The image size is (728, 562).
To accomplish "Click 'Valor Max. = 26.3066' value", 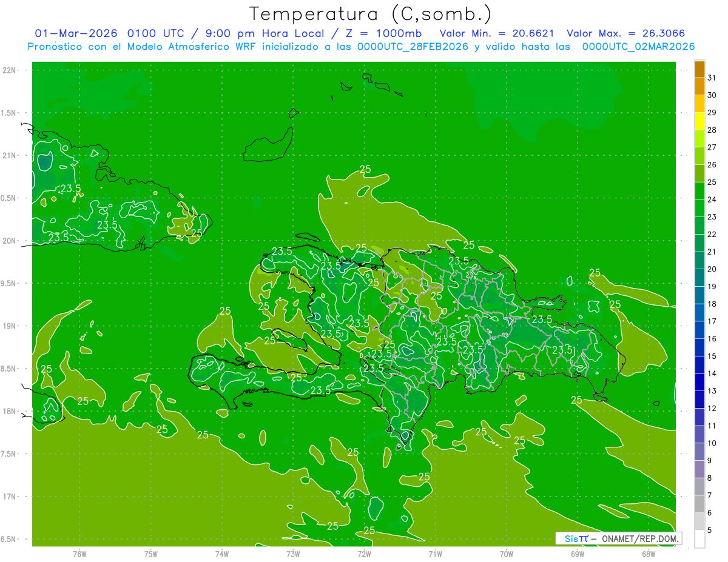I will 626,33.
